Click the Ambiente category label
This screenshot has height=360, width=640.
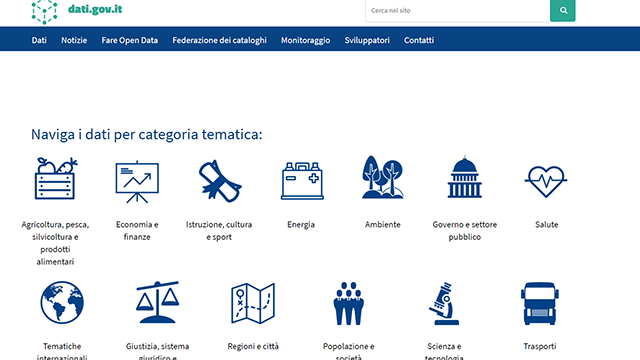pyautogui.click(x=383, y=224)
